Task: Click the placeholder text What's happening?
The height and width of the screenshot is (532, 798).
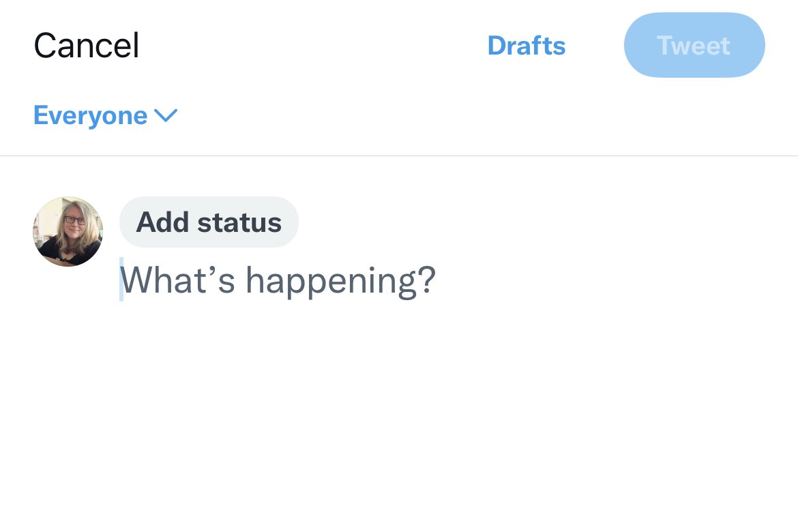Action: [x=278, y=280]
